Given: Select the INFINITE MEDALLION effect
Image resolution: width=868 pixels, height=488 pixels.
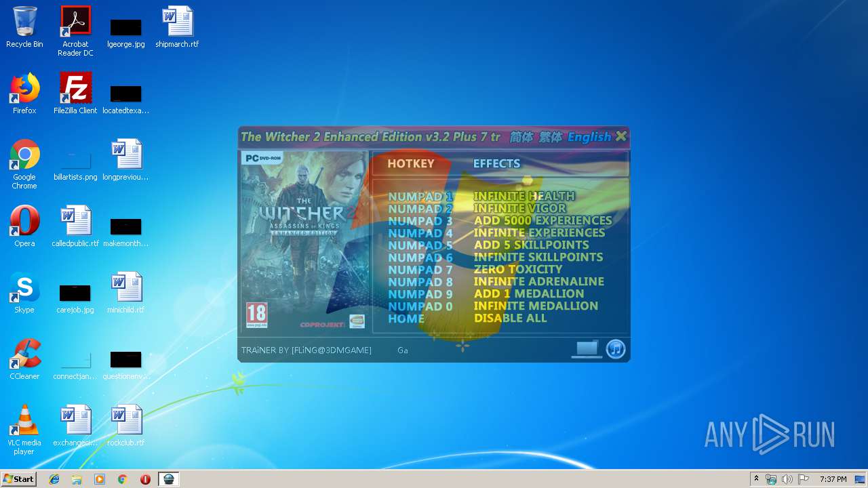Looking at the screenshot, I should [536, 306].
